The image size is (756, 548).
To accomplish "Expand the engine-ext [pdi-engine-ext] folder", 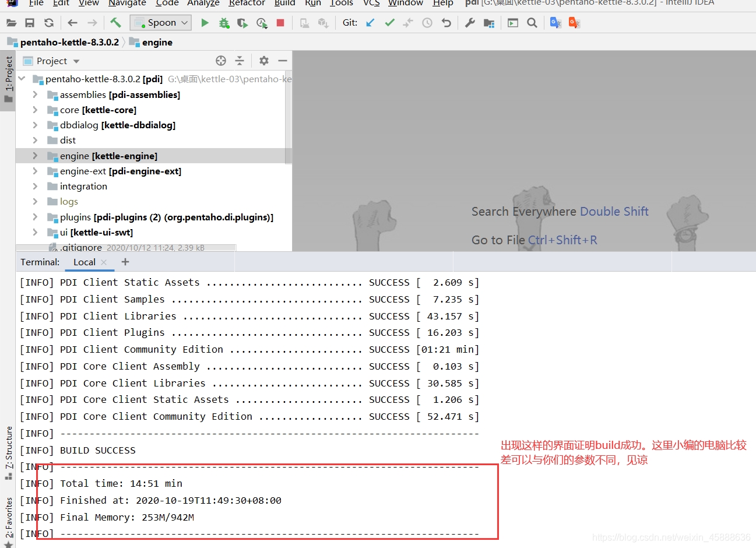I will pyautogui.click(x=35, y=171).
